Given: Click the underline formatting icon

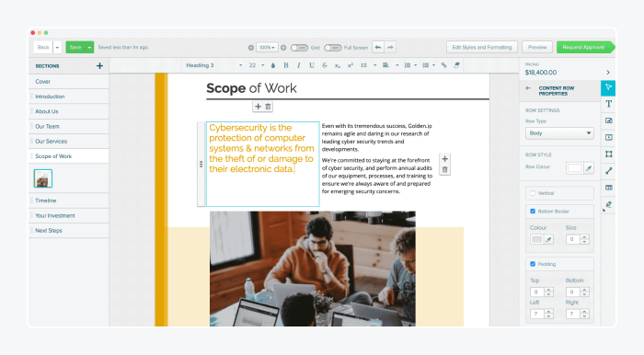Looking at the screenshot, I should pyautogui.click(x=311, y=65).
